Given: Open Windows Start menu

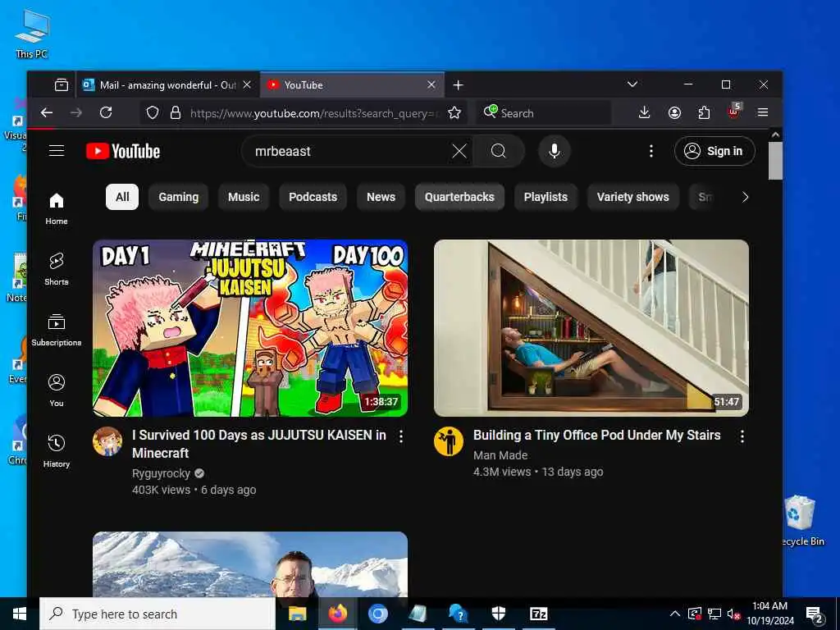Looking at the screenshot, I should [x=20, y=614].
